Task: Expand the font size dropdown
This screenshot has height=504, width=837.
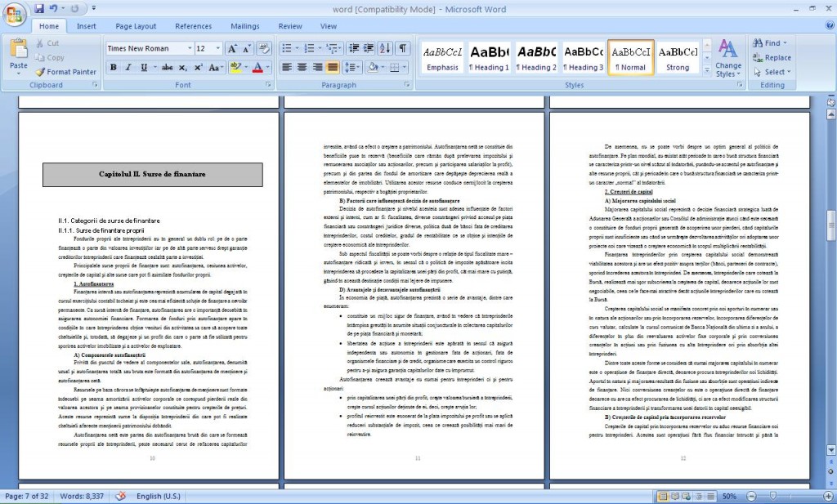Action: click(217, 49)
